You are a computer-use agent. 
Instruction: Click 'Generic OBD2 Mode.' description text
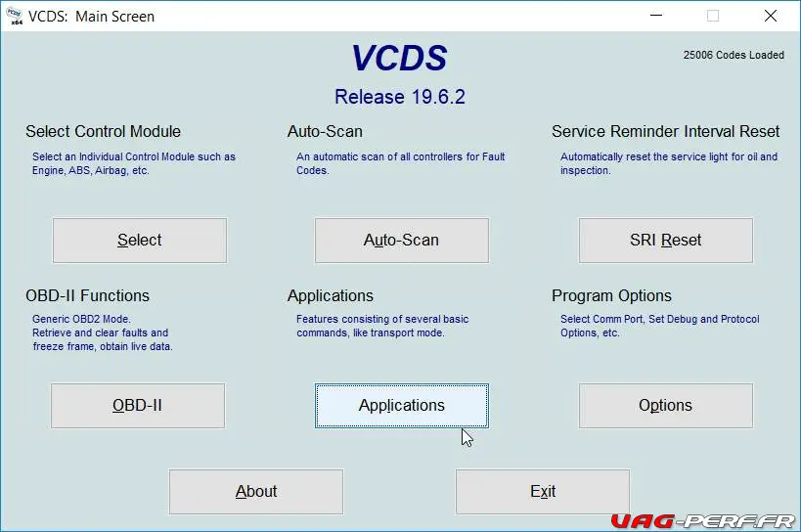(82, 319)
